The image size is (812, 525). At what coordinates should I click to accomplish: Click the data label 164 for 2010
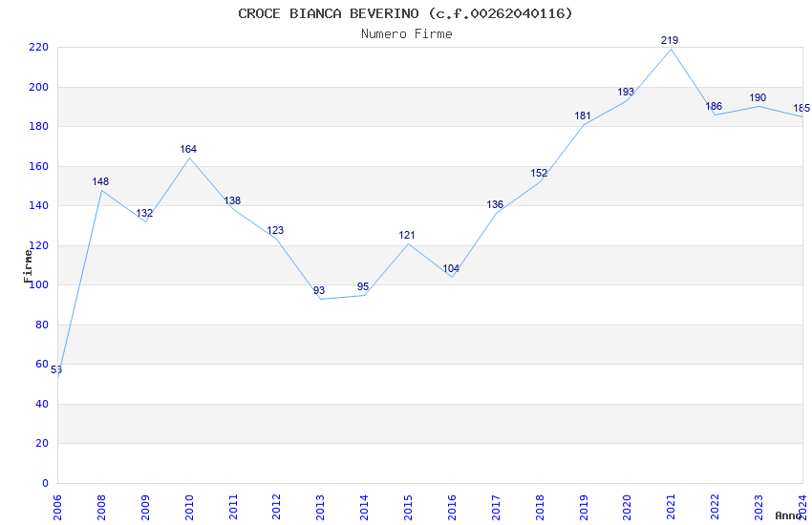tap(188, 150)
